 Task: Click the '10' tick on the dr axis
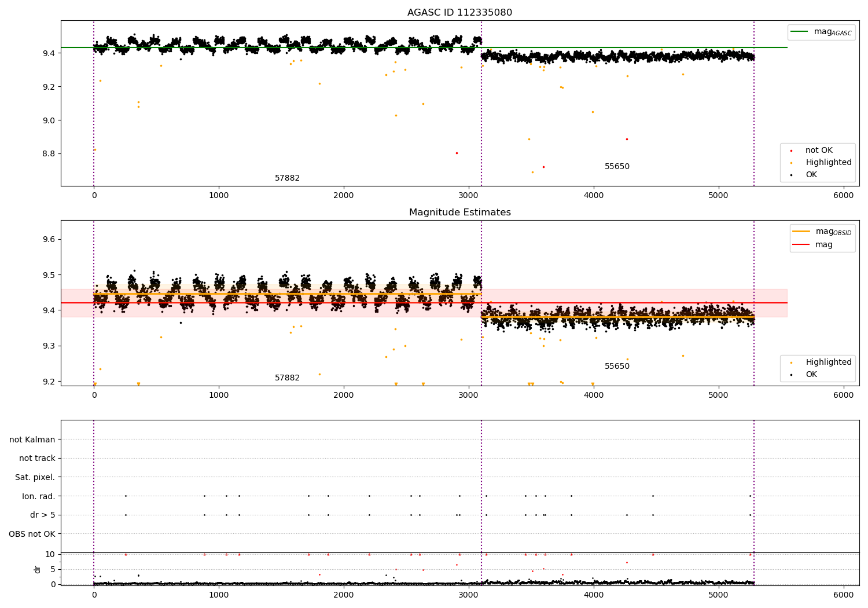[x=50, y=555]
